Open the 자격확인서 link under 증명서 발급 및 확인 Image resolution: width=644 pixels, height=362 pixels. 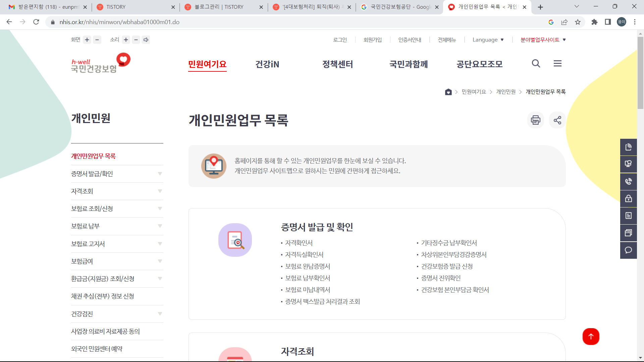[x=299, y=243]
